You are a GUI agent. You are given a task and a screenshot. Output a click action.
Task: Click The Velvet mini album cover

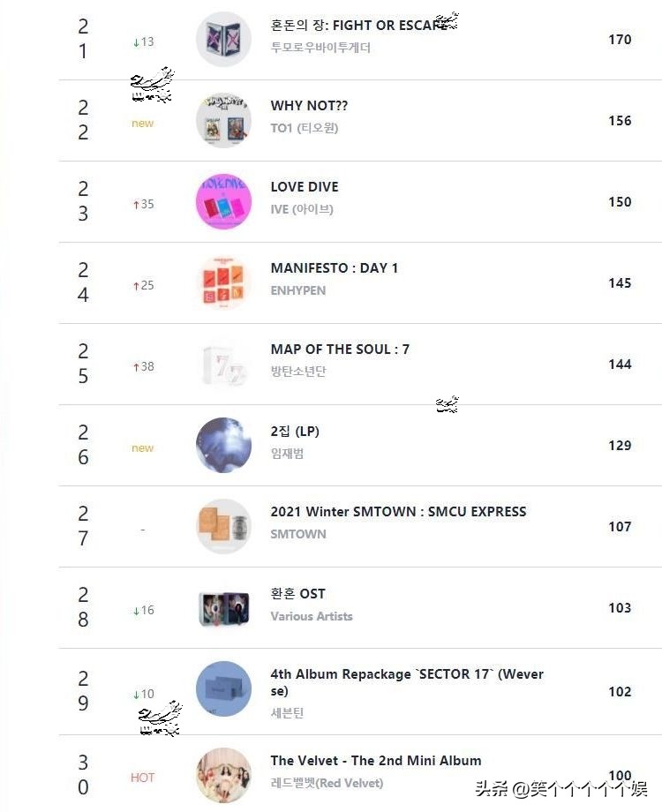223,776
